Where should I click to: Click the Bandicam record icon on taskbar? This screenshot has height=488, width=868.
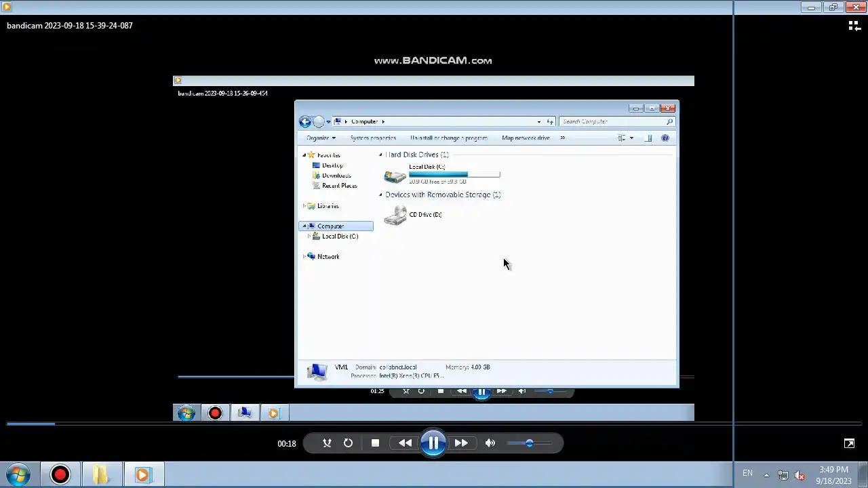[60, 474]
